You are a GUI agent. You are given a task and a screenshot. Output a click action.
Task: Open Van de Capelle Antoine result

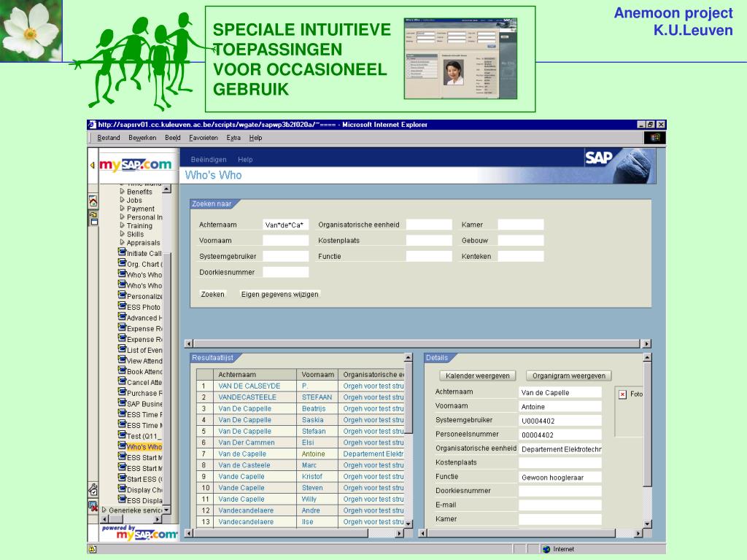(x=242, y=454)
